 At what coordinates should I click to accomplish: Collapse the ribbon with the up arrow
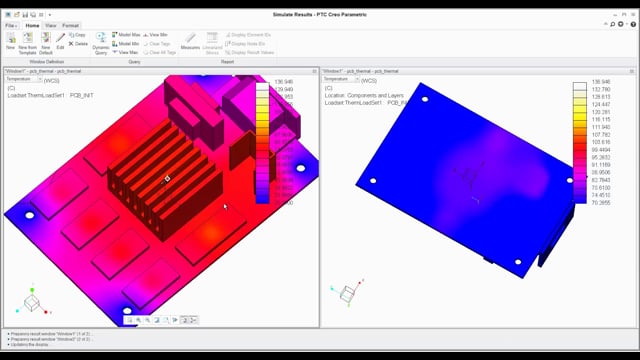click(606, 24)
